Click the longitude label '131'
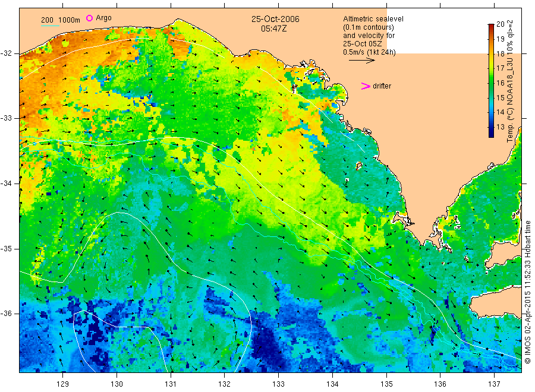Image resolution: width=535 pixels, height=392 pixels. tap(171, 384)
